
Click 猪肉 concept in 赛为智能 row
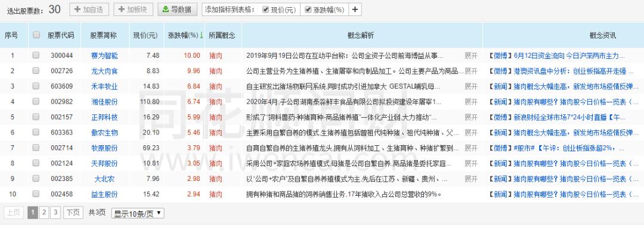pos(216,56)
